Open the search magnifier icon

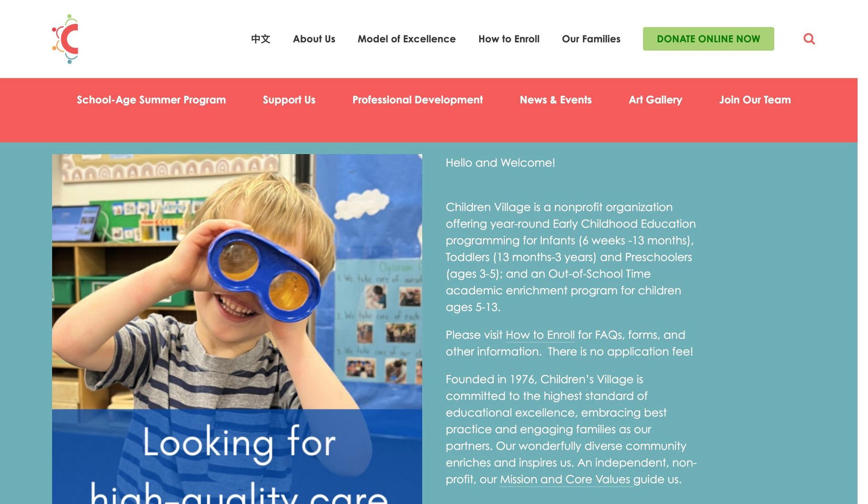pos(809,39)
